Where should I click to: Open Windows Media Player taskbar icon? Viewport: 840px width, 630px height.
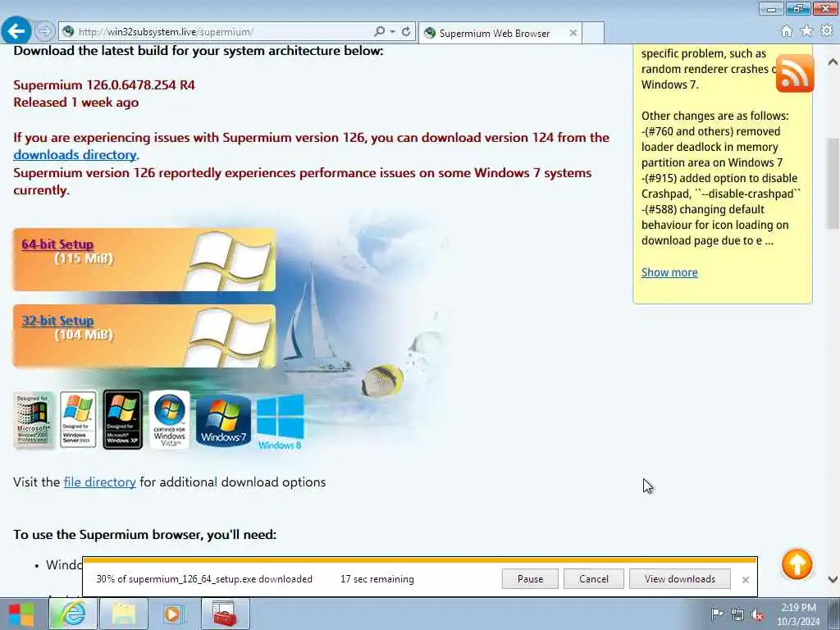point(173,614)
